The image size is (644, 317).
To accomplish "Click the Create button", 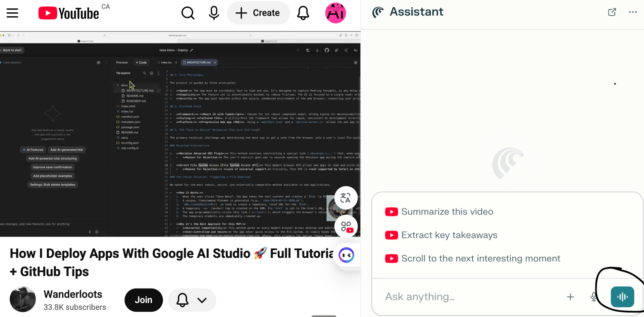I will click(258, 13).
